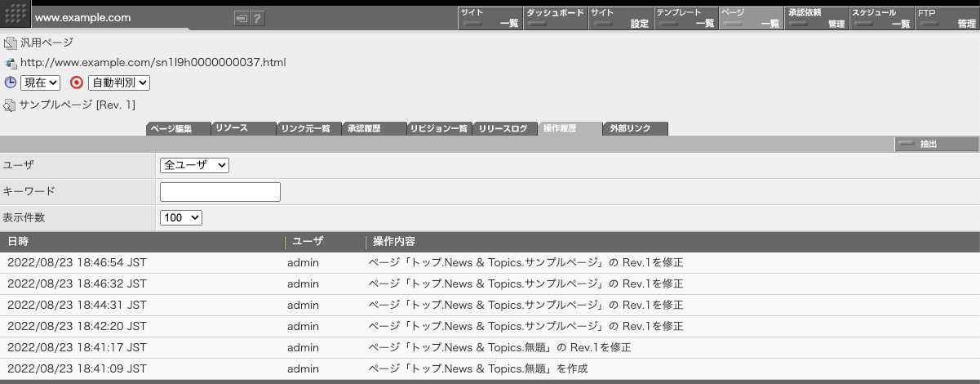Click the globe icon beside the page URL
This screenshot has height=384, width=980.
pyautogui.click(x=10, y=63)
